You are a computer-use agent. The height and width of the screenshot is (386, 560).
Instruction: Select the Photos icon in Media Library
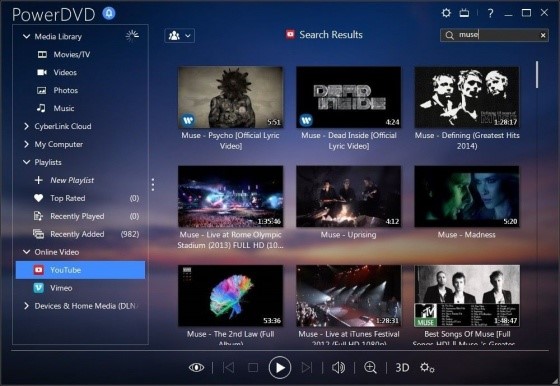42,90
